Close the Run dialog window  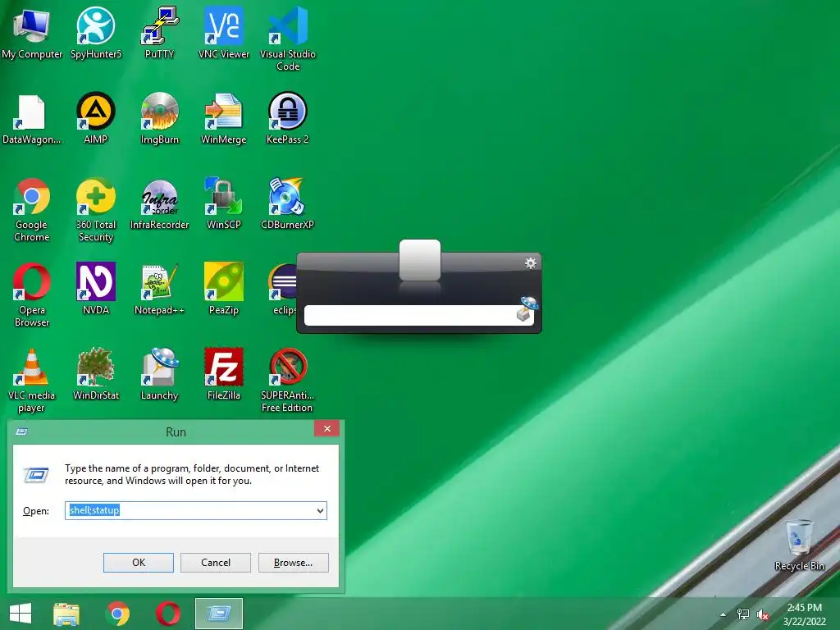click(326, 428)
